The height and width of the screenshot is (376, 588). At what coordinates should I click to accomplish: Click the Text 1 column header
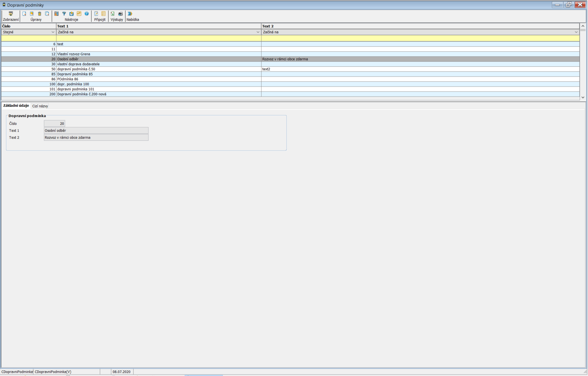[158, 26]
